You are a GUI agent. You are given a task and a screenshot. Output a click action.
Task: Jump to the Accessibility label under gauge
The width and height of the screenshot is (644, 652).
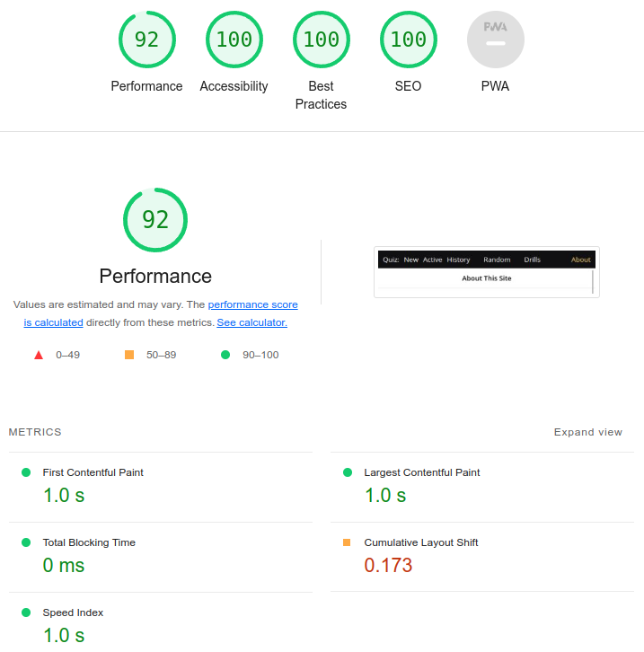(234, 86)
